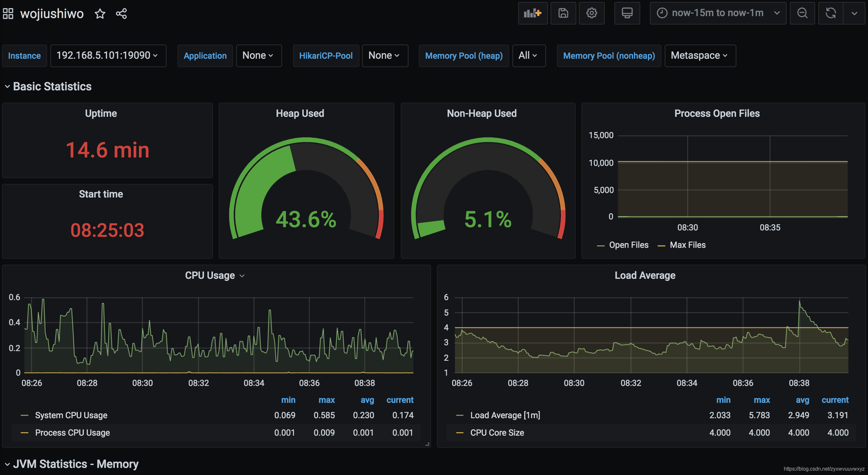Open the Metaspace nonheap pool dropdown

pos(700,56)
